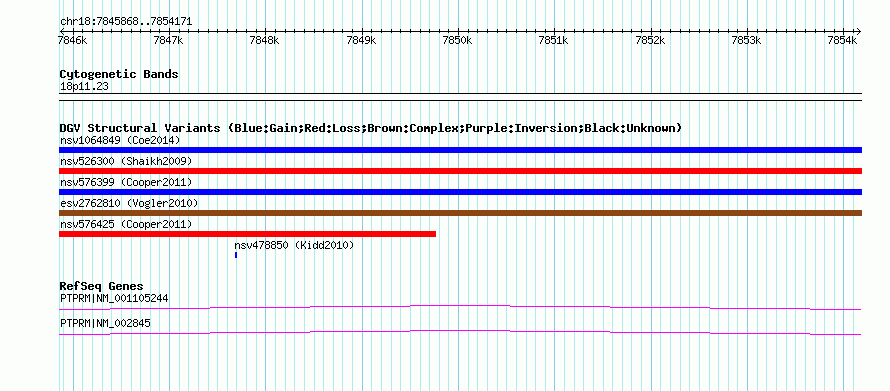
Task: Open the nsv576399 (Cooper2011) label
Action: (x=126, y=182)
